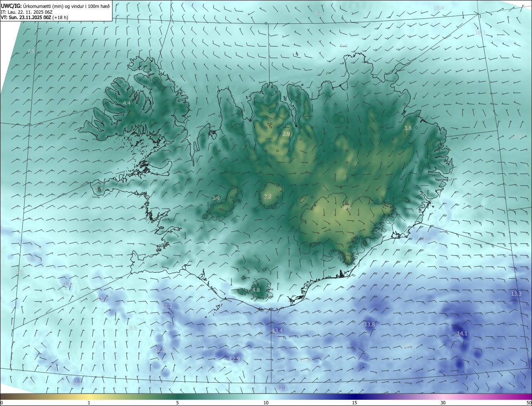Click the 13.8 value over the ocean
Screen dimensions: 532x406
pos(369,325)
